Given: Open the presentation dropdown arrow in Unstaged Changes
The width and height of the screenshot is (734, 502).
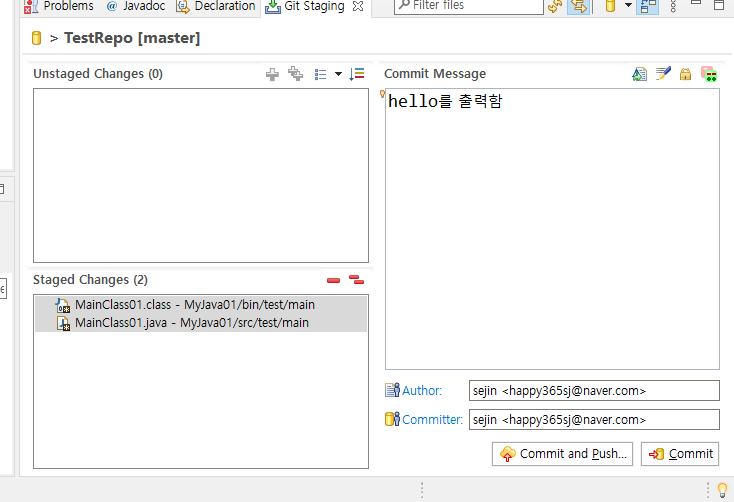Looking at the screenshot, I should [338, 74].
